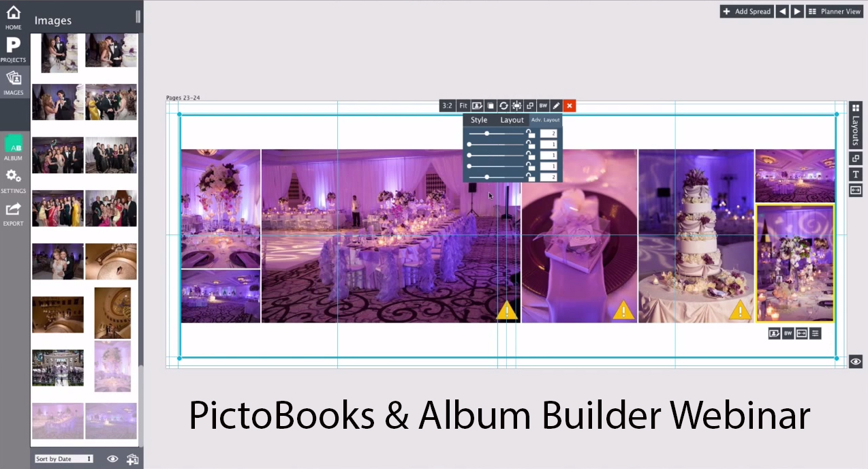868x469 pixels.
Task: Click the 3:2 aspect ratio button
Action: [447, 106]
